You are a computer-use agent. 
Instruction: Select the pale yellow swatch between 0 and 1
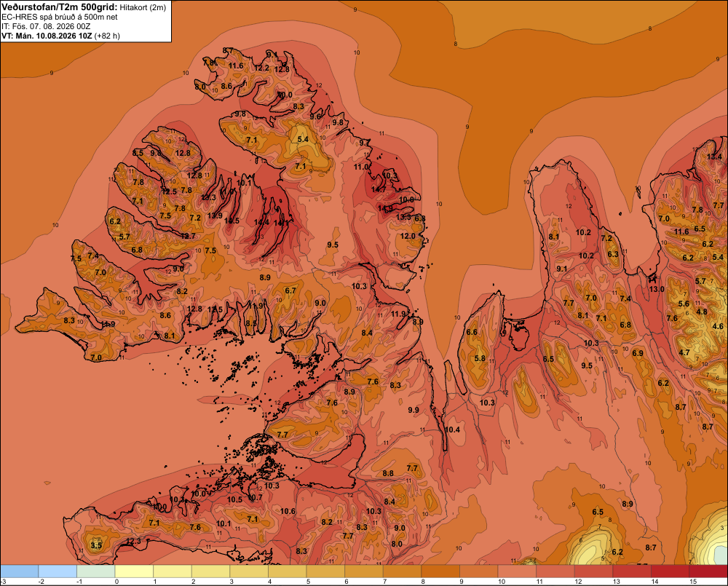134,571
